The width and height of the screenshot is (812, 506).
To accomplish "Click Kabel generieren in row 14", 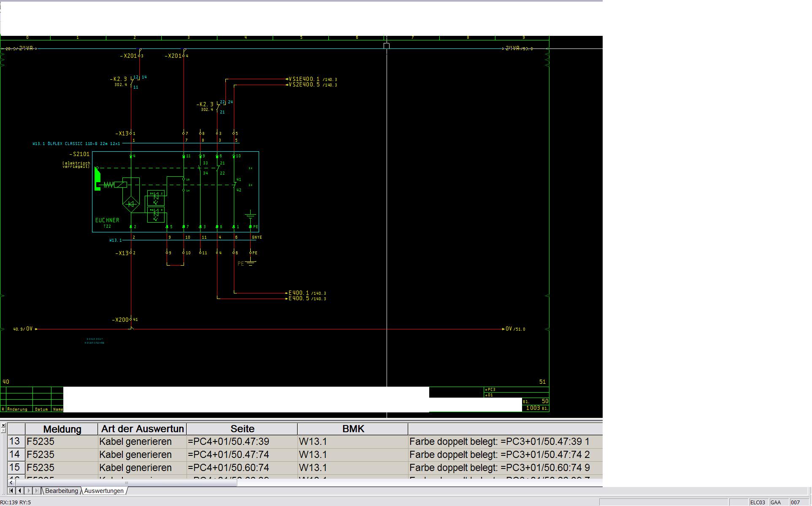I will [x=142, y=455].
